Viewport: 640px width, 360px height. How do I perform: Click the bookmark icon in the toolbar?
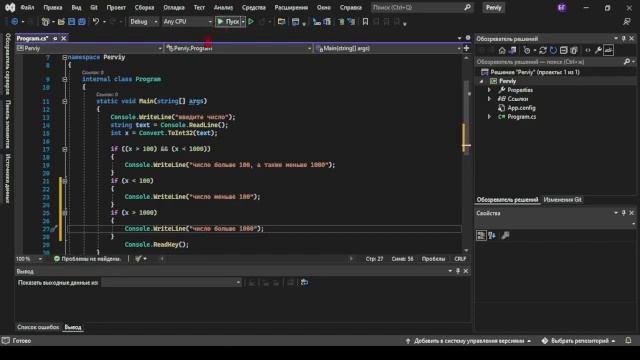(x=365, y=22)
